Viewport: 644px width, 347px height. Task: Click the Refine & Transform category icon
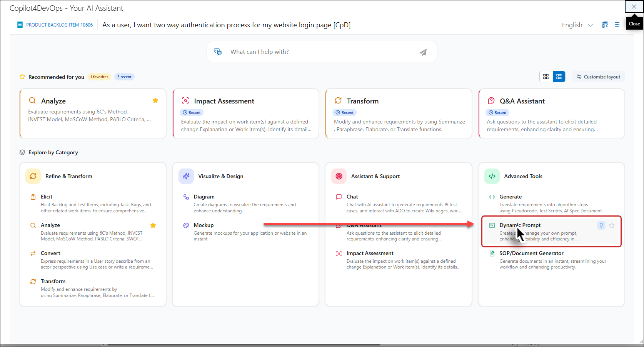(33, 176)
